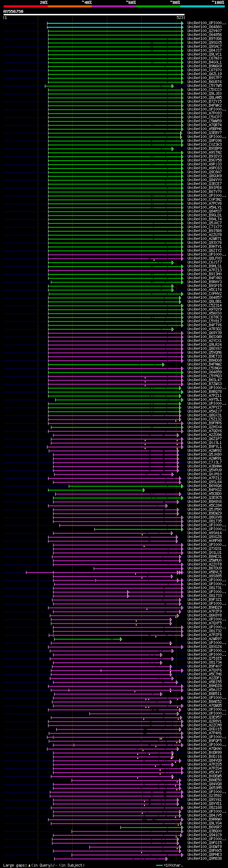Open hit UniRef100_A7PZG4

[x=204, y=768]
